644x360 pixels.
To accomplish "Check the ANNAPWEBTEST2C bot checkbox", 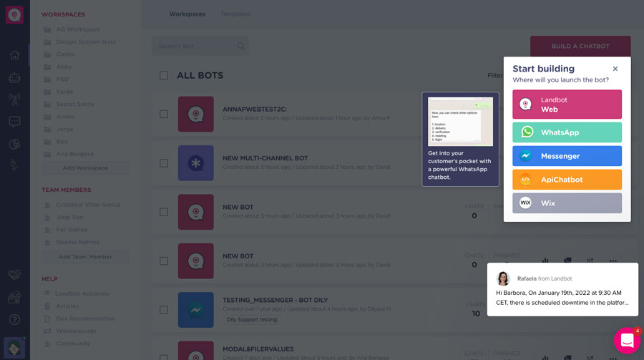I will click(164, 115).
